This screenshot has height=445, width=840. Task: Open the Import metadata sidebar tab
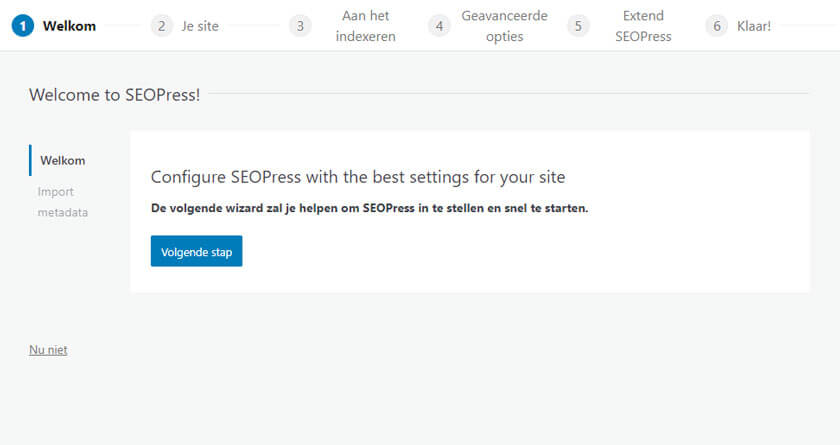[62, 201]
